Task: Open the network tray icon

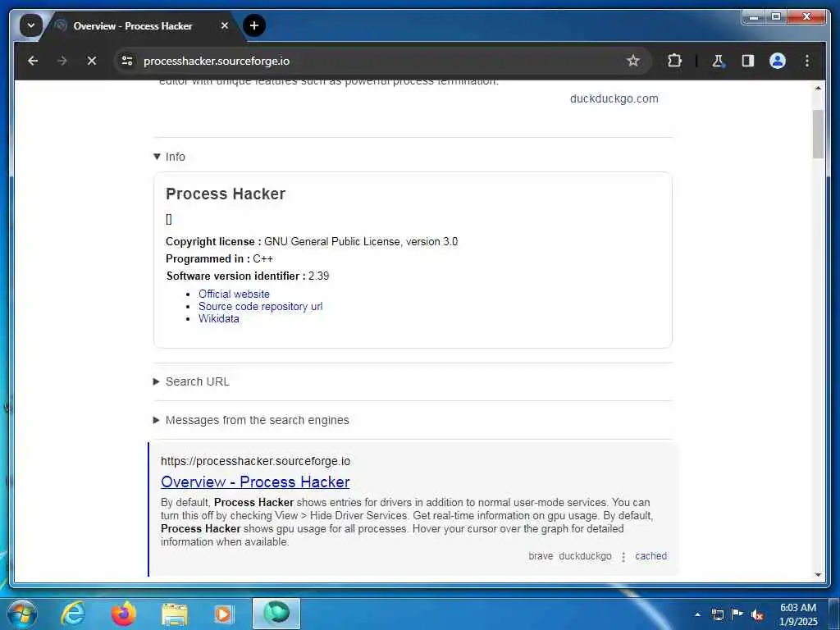Action: coord(717,614)
